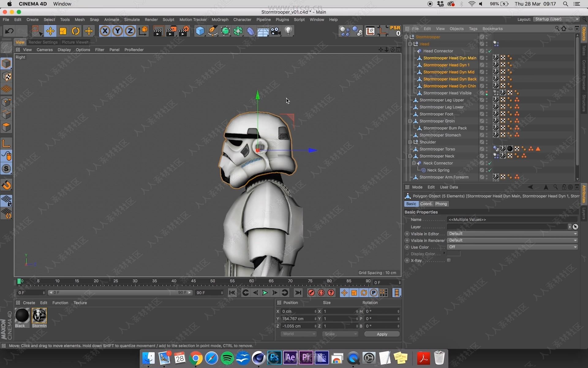Viewport: 588px width, 368px height.
Task: Click the Display Color swatch
Action: (x=454, y=254)
